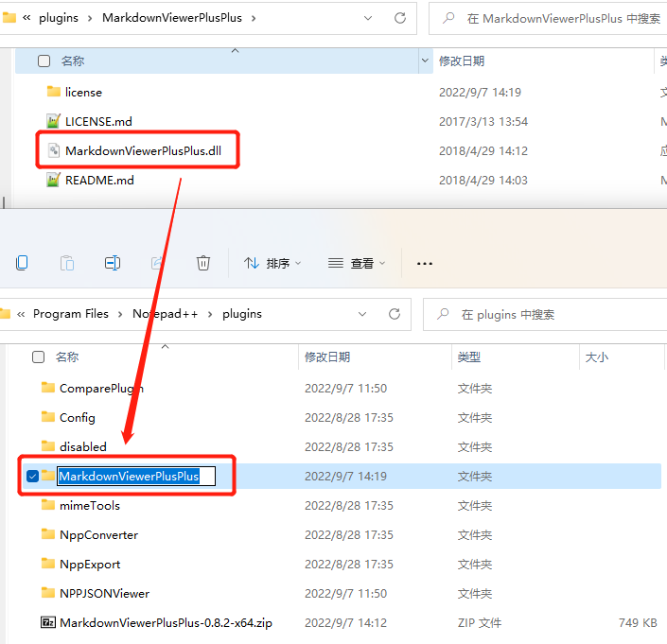This screenshot has height=644, width=667.
Task: Open the 查看 view menu
Action: (x=357, y=263)
